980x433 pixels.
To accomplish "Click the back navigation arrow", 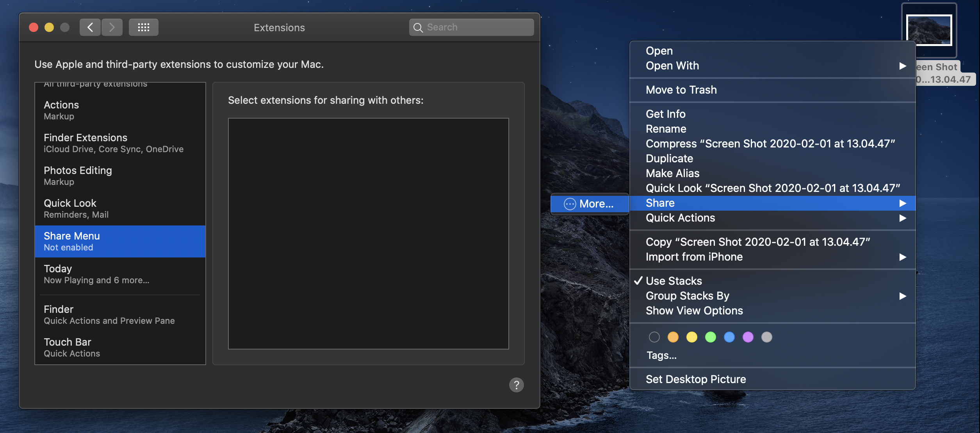I will (90, 27).
